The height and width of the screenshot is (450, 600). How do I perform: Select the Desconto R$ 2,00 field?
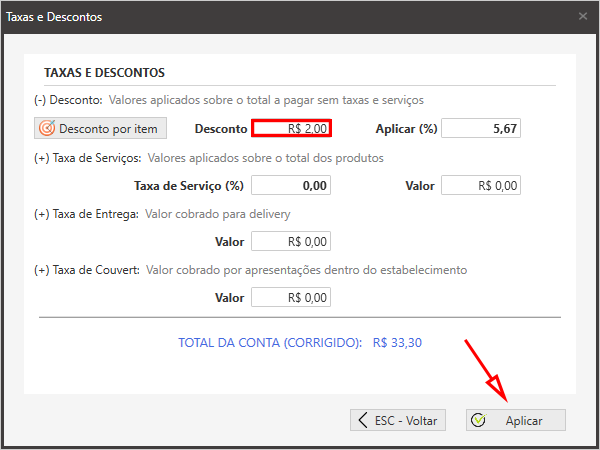(x=291, y=128)
